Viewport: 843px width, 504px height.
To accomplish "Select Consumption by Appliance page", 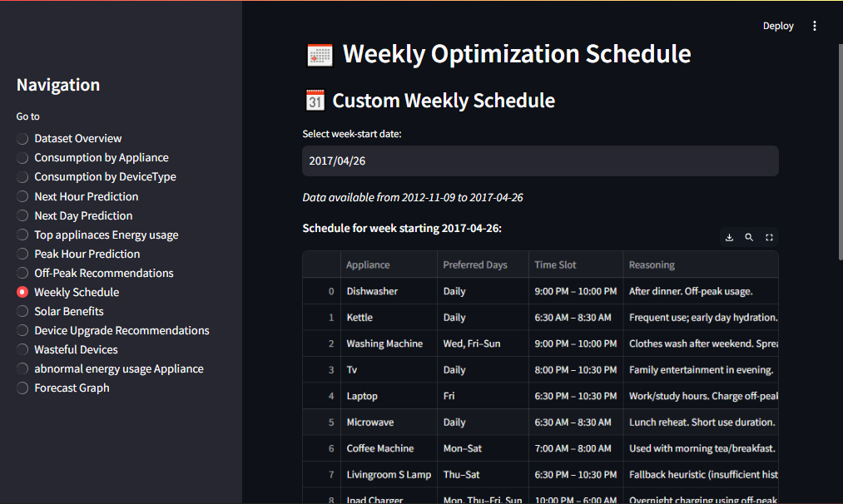I will point(22,158).
